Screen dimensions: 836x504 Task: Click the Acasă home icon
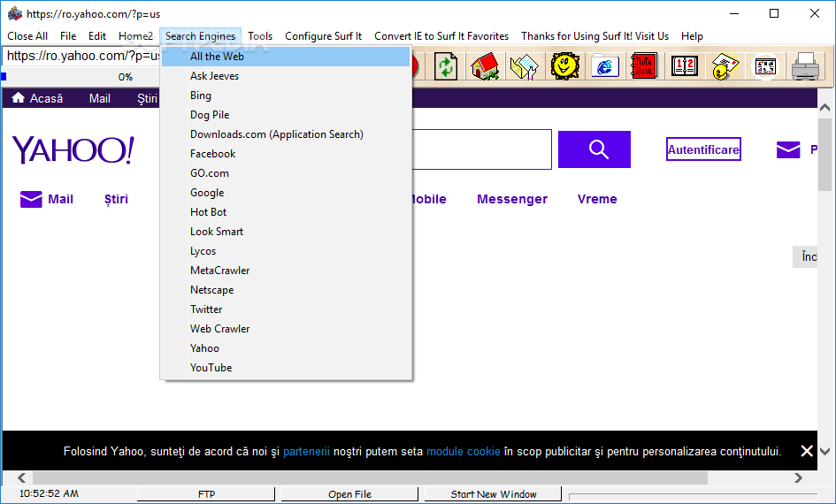pos(18,97)
